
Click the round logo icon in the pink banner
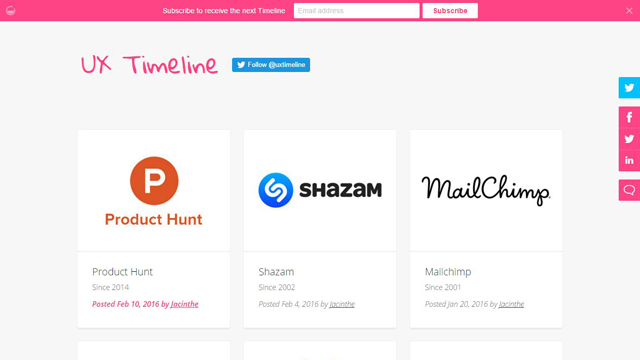(x=11, y=11)
